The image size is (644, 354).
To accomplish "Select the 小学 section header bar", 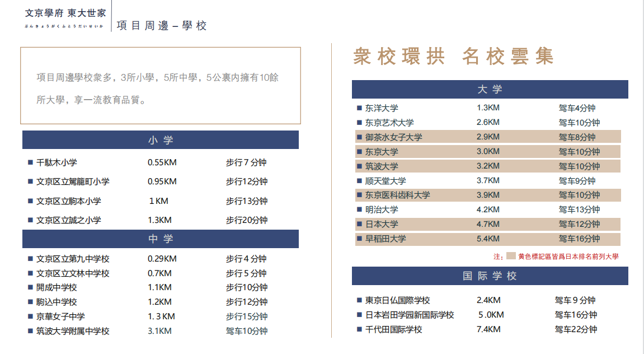I will click(160, 140).
